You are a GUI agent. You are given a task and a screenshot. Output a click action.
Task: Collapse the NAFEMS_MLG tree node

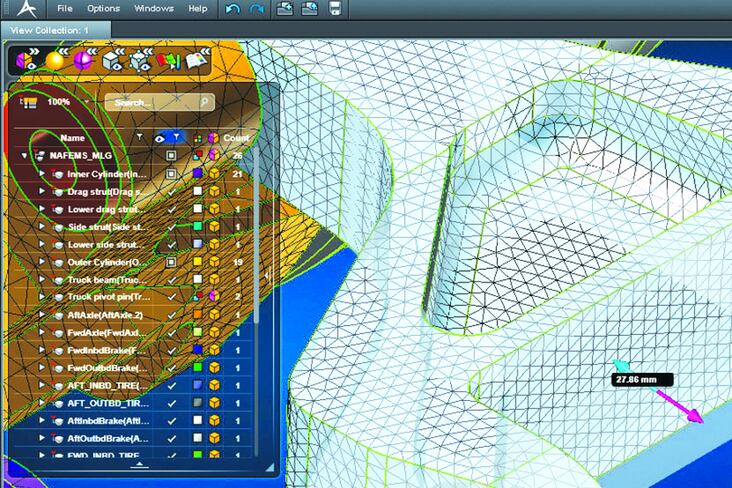pos(24,156)
